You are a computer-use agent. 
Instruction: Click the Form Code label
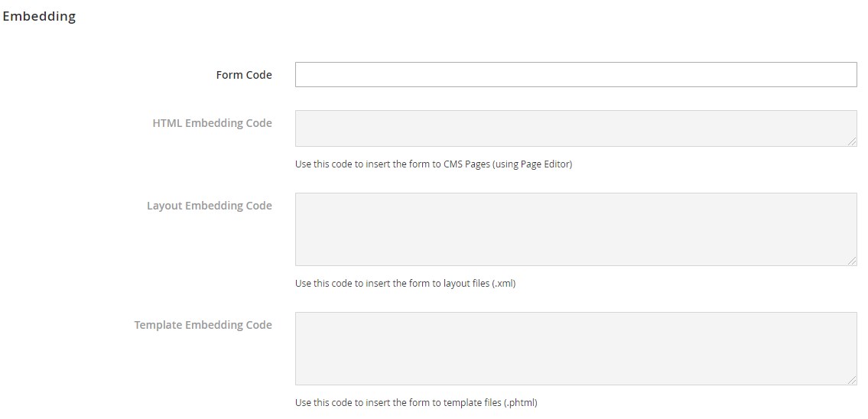coord(244,75)
